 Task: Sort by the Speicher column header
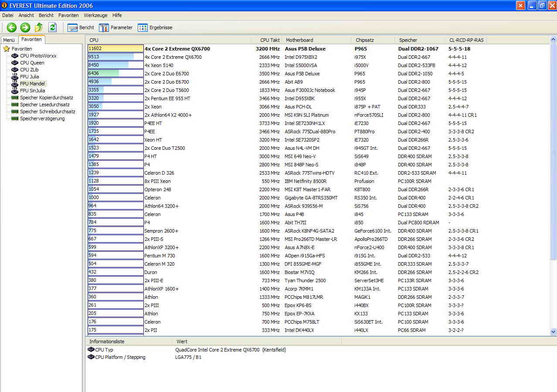[420, 40]
